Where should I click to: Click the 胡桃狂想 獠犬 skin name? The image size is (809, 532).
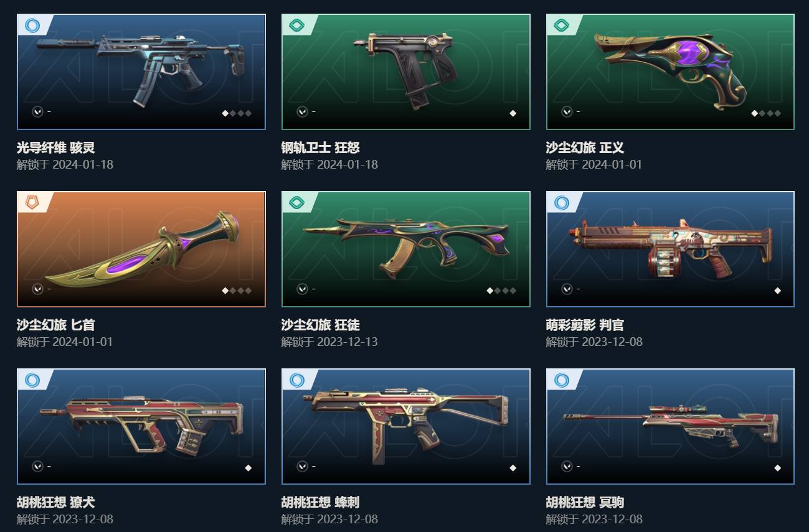click(55, 503)
